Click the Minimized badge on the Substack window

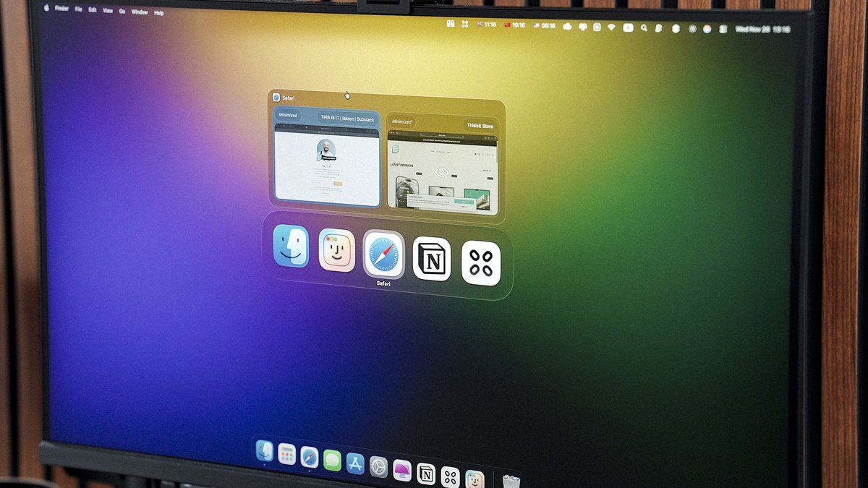(289, 114)
